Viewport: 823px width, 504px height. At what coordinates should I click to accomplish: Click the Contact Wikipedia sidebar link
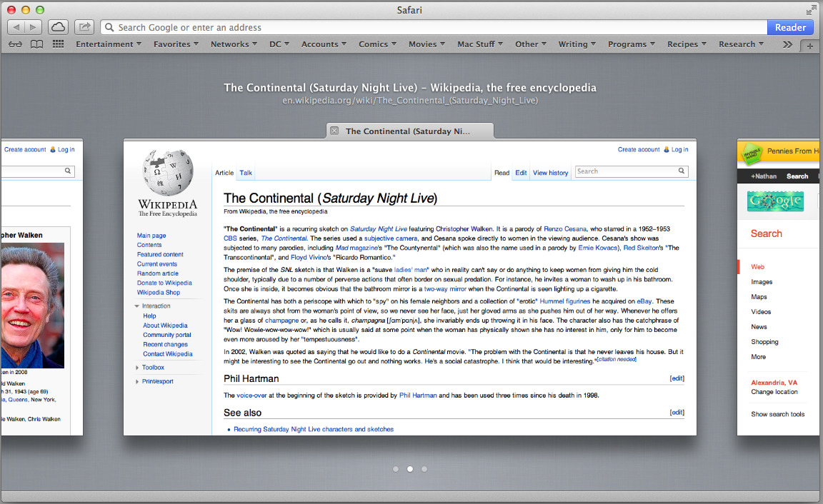167,354
